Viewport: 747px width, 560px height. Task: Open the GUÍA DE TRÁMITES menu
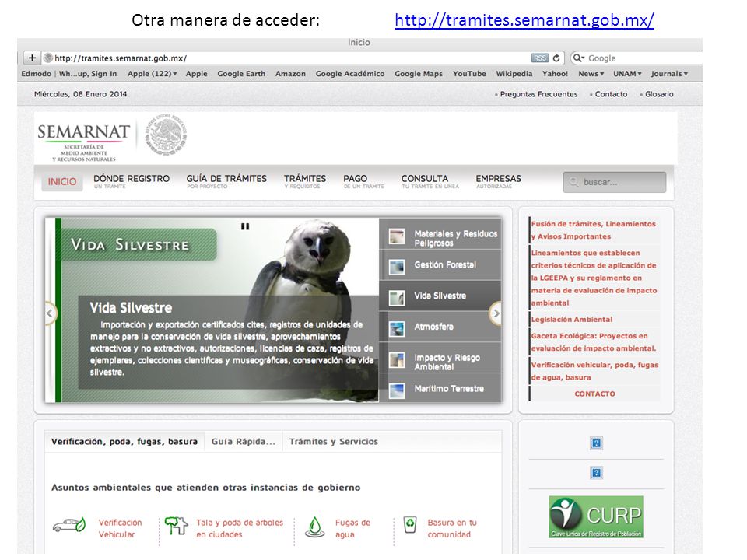[226, 181]
